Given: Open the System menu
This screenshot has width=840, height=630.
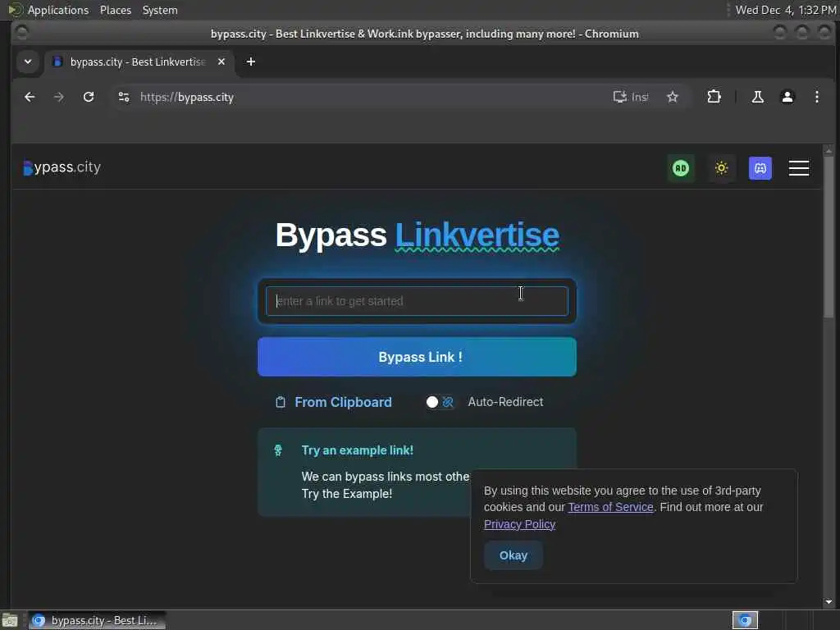Looking at the screenshot, I should 160,10.
